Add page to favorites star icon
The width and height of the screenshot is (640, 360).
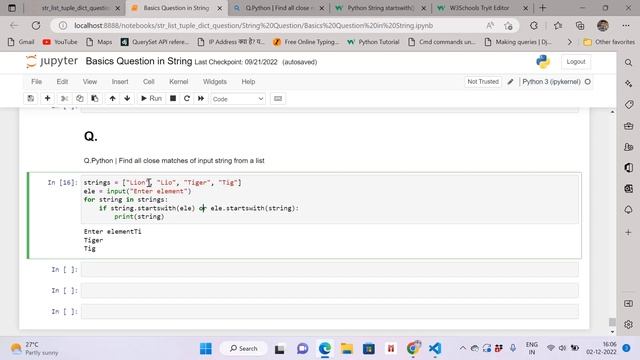pos(508,26)
